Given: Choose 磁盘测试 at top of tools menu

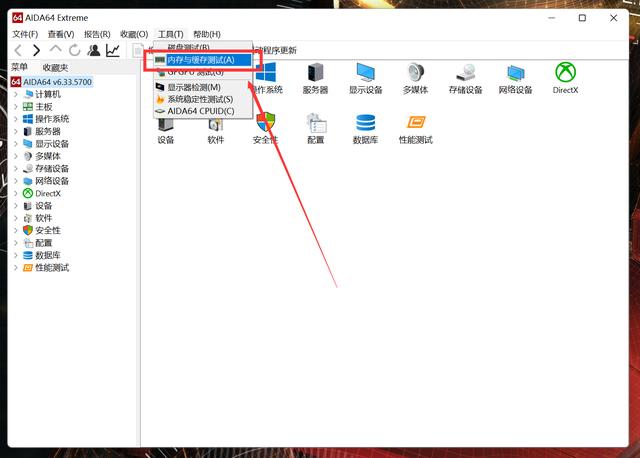Looking at the screenshot, I should click(202, 47).
